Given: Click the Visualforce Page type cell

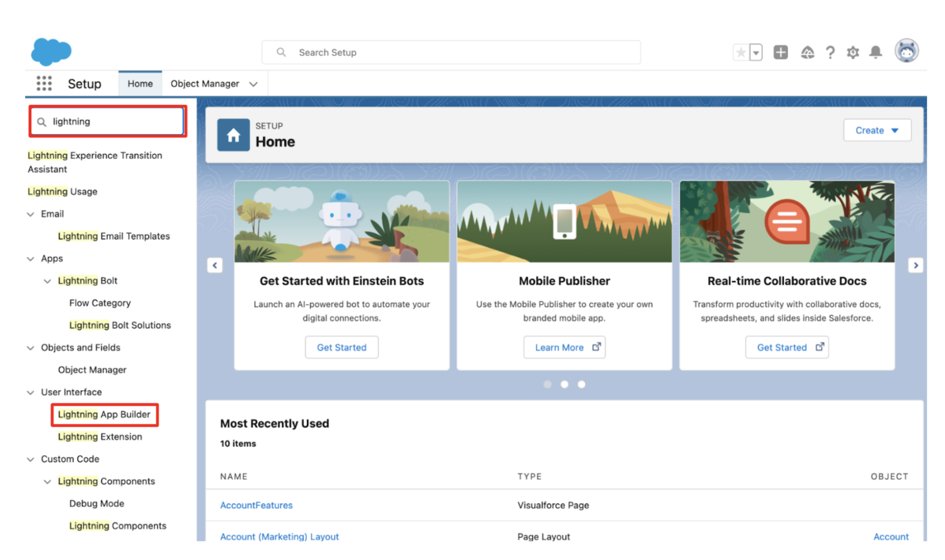Looking at the screenshot, I should tap(553, 505).
